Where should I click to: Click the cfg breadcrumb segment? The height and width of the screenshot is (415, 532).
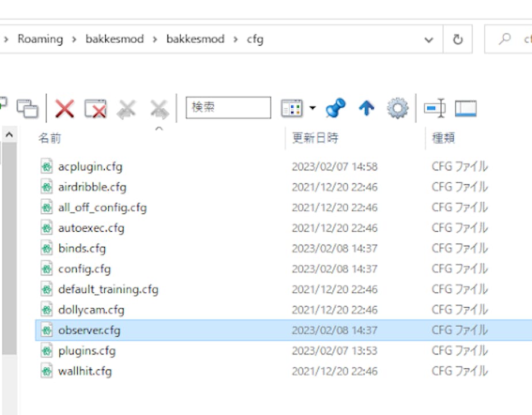255,39
